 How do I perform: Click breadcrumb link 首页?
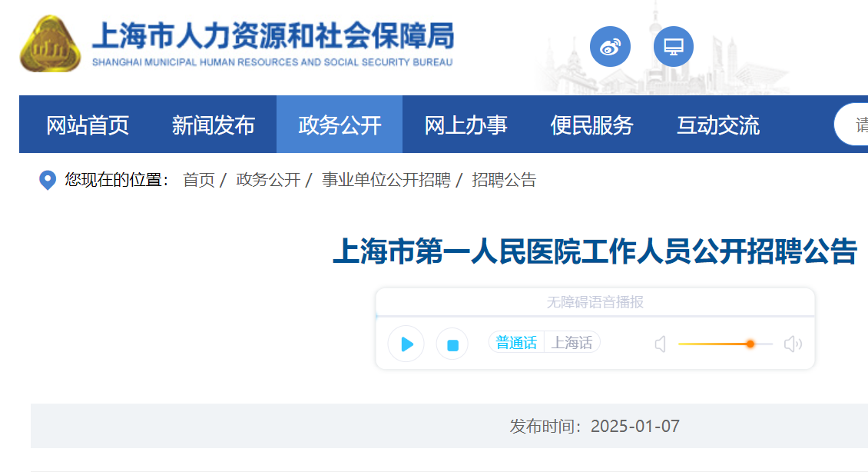199,180
